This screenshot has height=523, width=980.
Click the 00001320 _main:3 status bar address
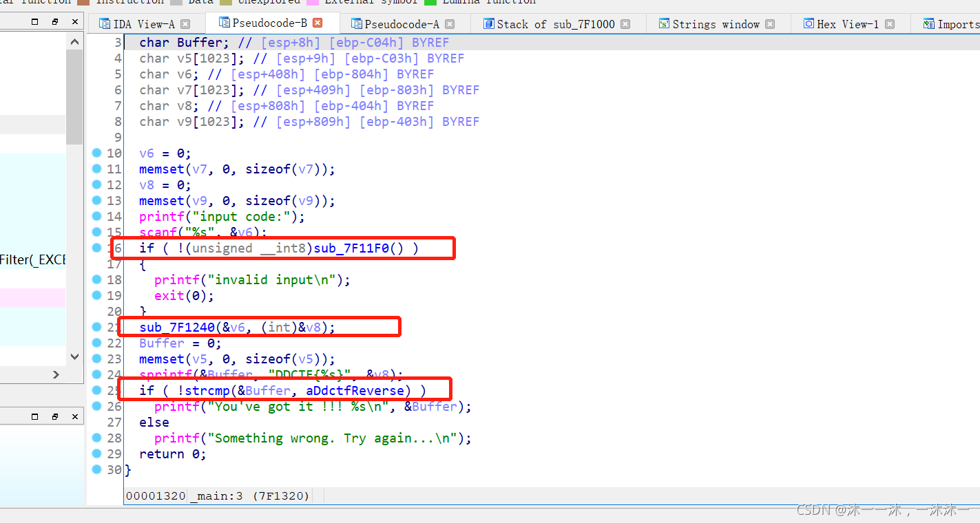click(155, 495)
